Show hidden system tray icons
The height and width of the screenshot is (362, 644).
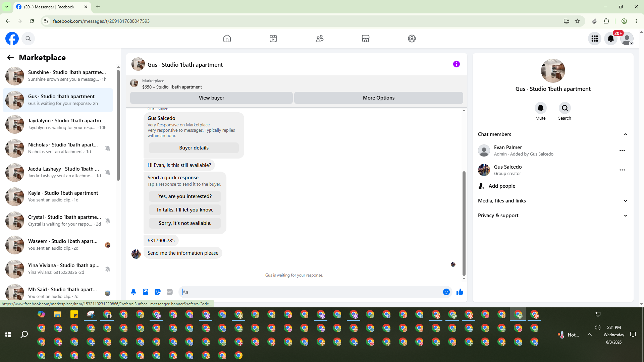click(x=590, y=335)
